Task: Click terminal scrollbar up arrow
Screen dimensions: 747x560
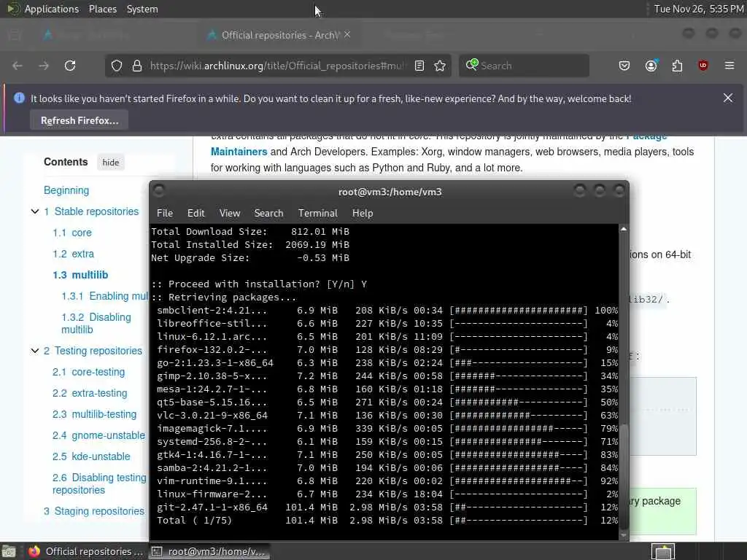Action: pyautogui.click(x=623, y=230)
